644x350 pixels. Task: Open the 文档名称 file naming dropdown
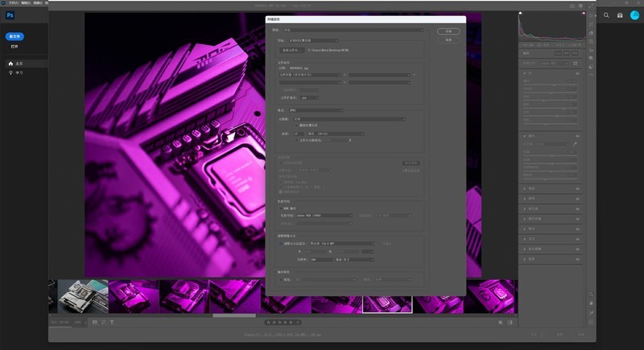point(310,75)
